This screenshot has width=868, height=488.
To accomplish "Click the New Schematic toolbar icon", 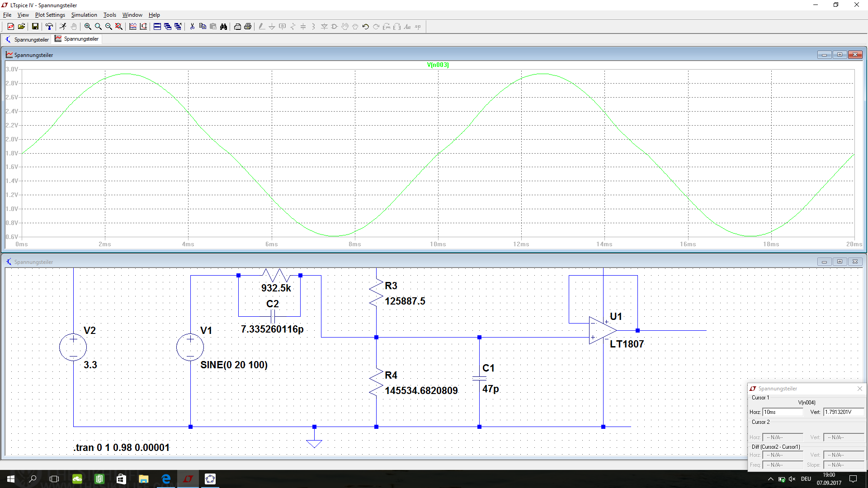I will [10, 27].
